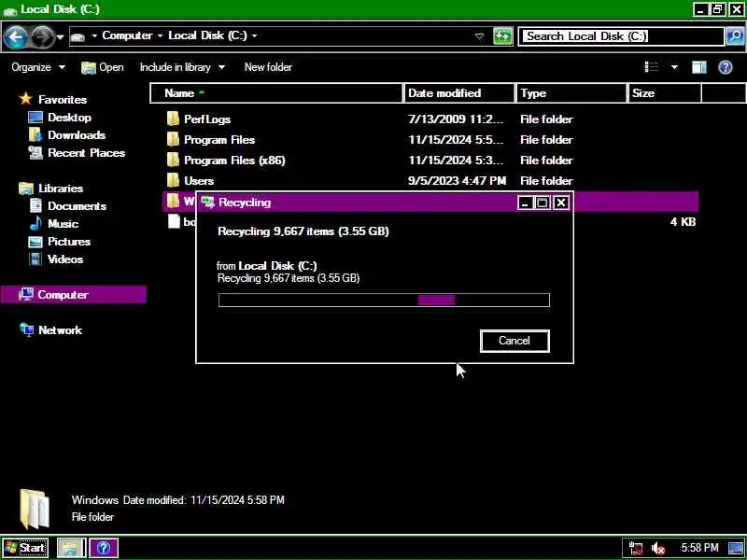
Task: Sort by Size column header
Action: [665, 93]
